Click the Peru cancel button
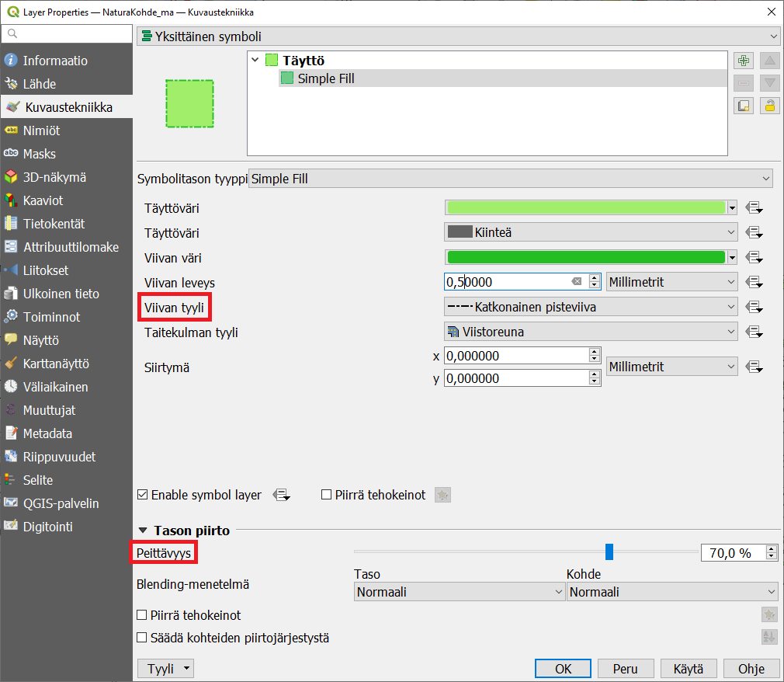Screen dimensions: 784x682 point(625,668)
